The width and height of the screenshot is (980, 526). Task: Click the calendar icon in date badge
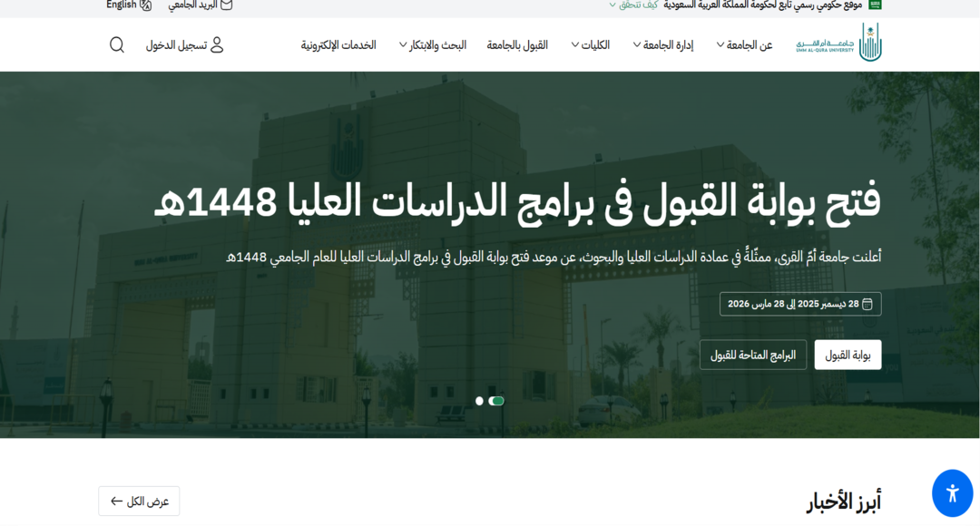point(867,304)
